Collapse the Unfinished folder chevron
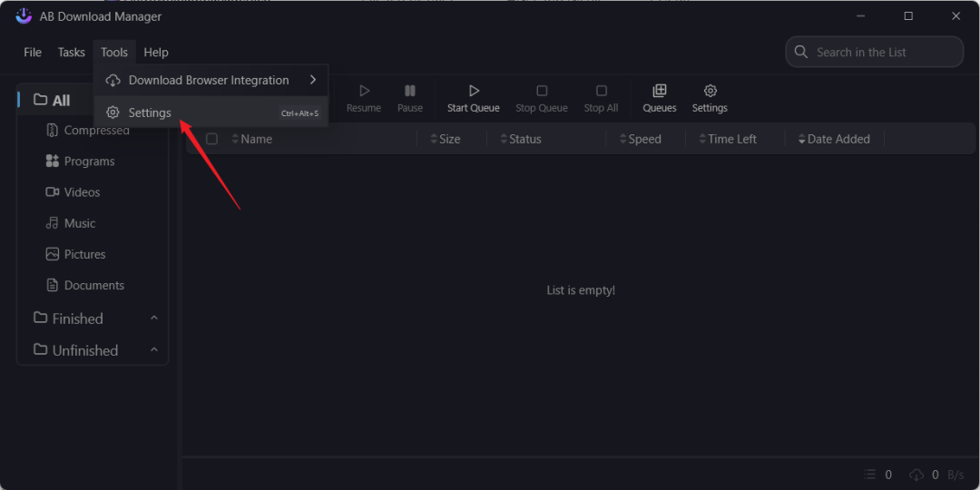This screenshot has width=980, height=490. coord(154,349)
